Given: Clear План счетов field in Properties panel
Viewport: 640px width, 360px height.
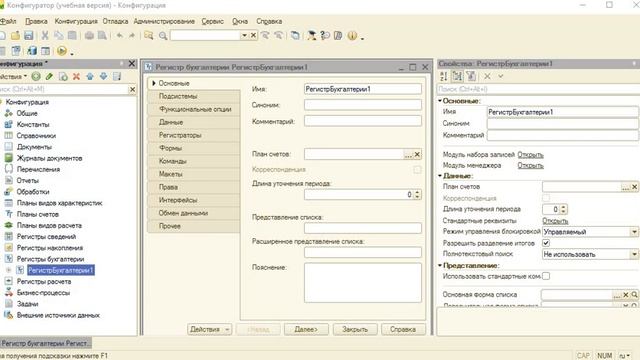Looking at the screenshot, I should (634, 187).
